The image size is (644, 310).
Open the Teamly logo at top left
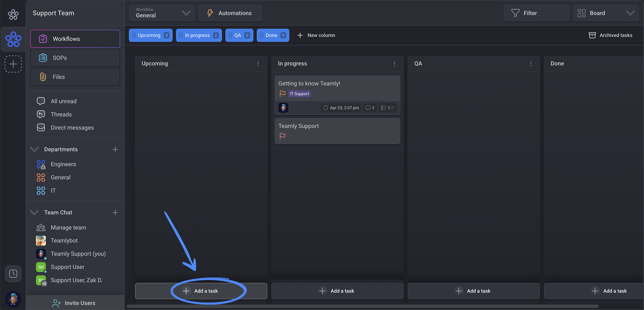pos(13,14)
